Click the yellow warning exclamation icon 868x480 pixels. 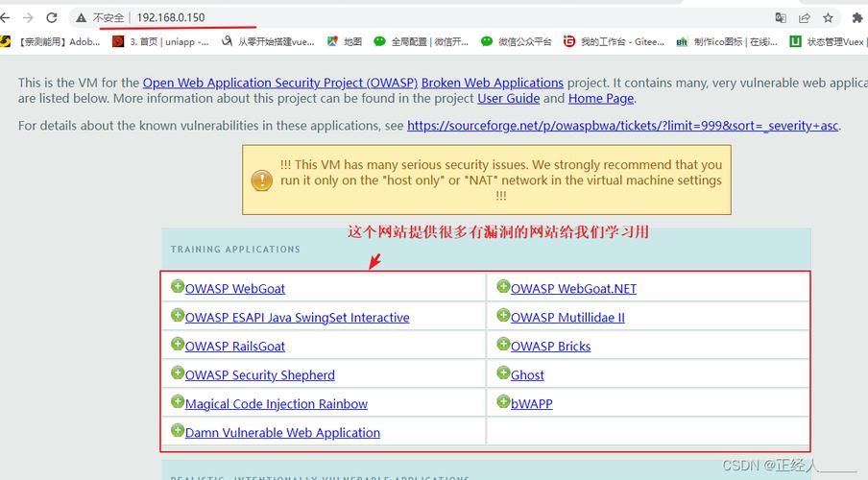point(261,180)
